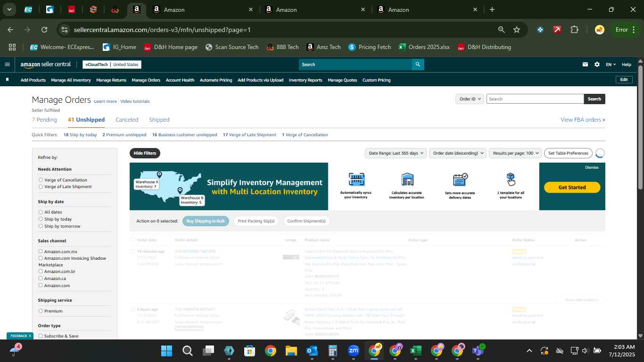Click Set Table Preferences button
The image size is (644, 362).
click(568, 153)
